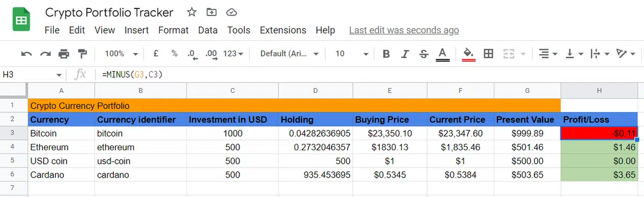Select the 'ethereum' identifier cell

coord(140,147)
